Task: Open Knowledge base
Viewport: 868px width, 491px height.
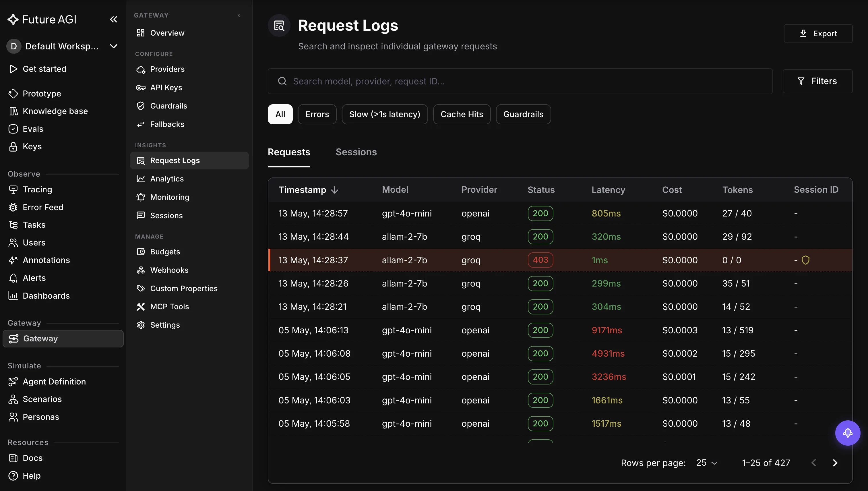Action: 55,111
